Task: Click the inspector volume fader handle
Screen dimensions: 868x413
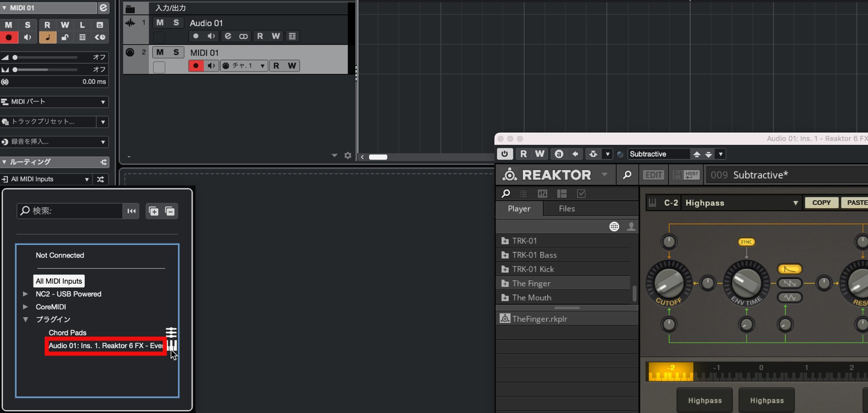Action: pyautogui.click(x=15, y=57)
